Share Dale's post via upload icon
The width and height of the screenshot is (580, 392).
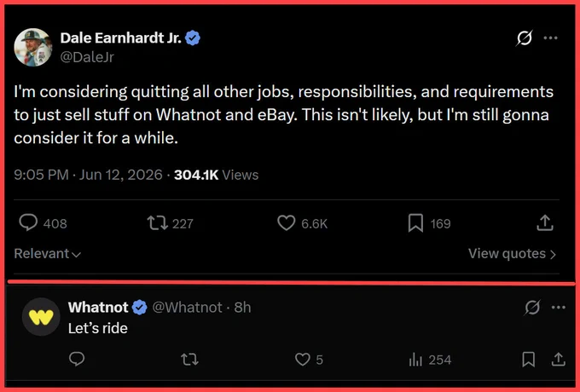[x=544, y=223]
